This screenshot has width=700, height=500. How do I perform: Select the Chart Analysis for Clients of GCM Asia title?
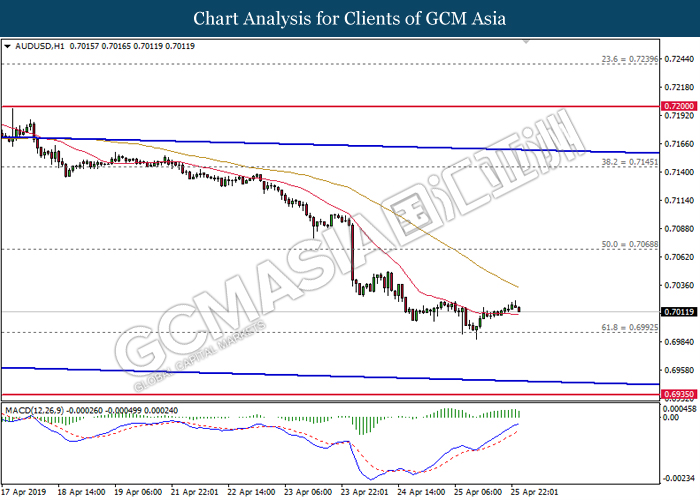point(350,19)
